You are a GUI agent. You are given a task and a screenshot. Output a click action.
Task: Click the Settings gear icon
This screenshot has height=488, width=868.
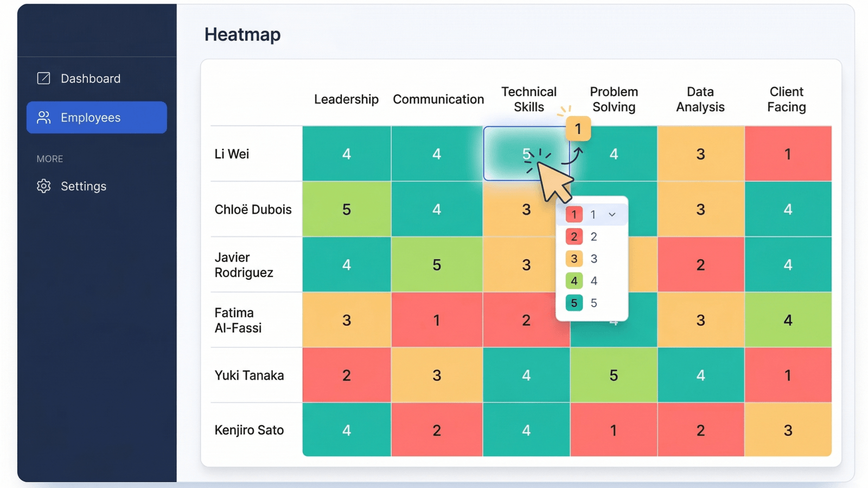click(43, 186)
